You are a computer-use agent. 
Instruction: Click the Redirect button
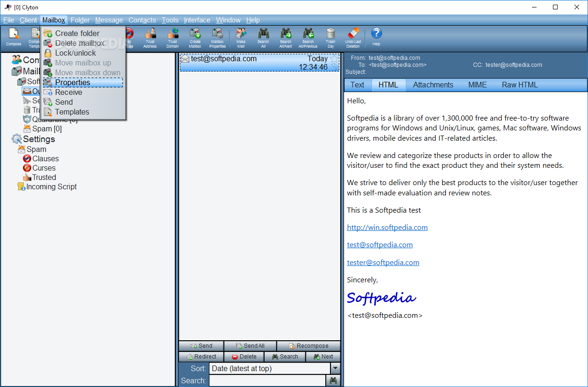pos(201,357)
